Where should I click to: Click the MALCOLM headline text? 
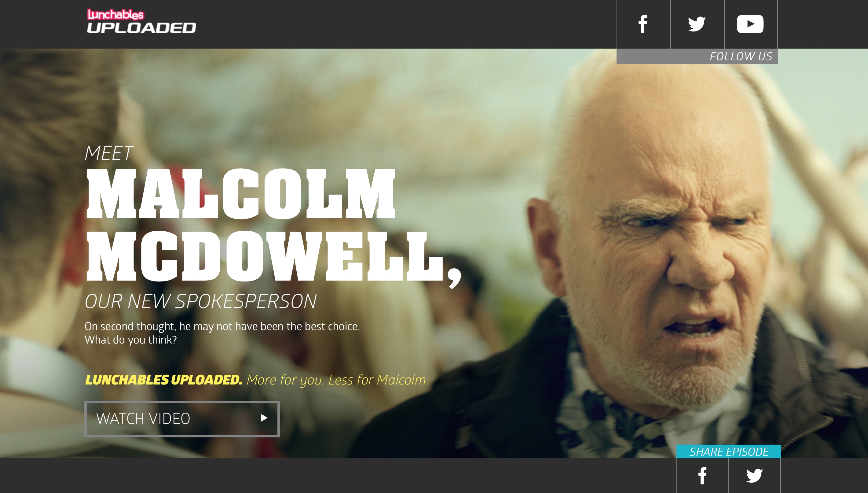coord(241,194)
